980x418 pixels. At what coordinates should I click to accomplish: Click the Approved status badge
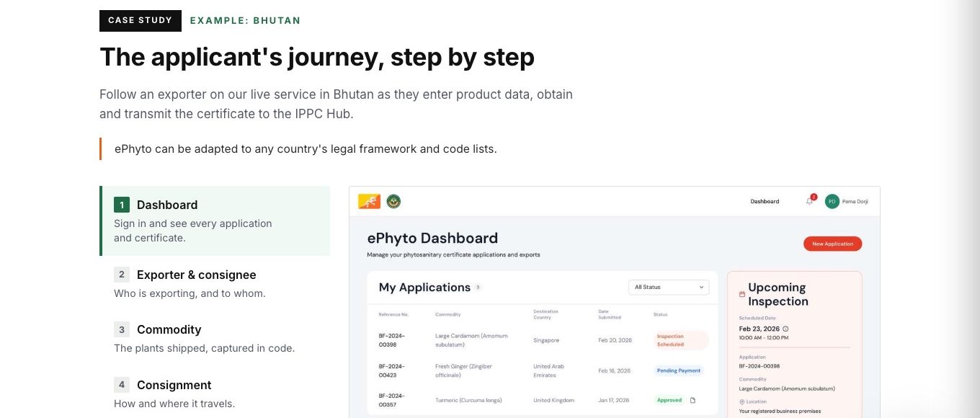tap(669, 400)
